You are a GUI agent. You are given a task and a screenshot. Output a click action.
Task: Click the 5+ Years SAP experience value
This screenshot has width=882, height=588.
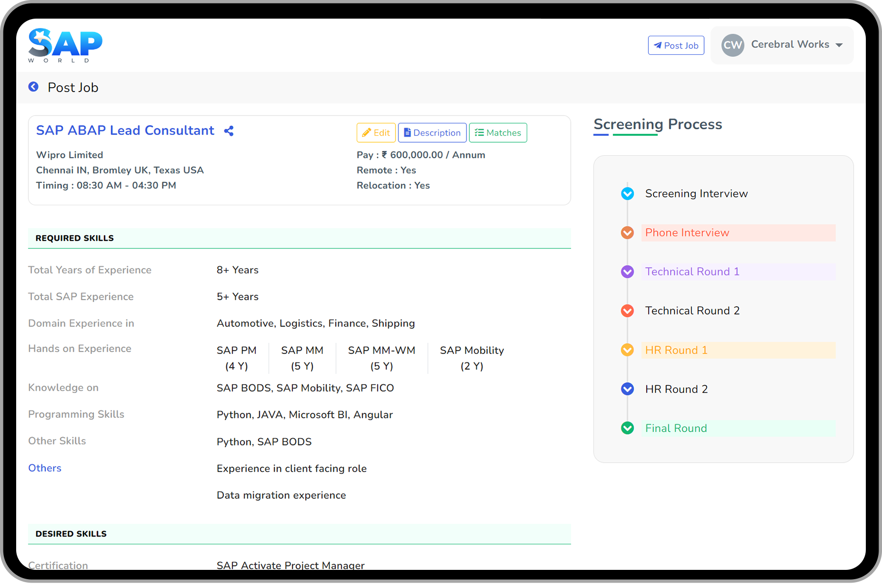(x=238, y=296)
